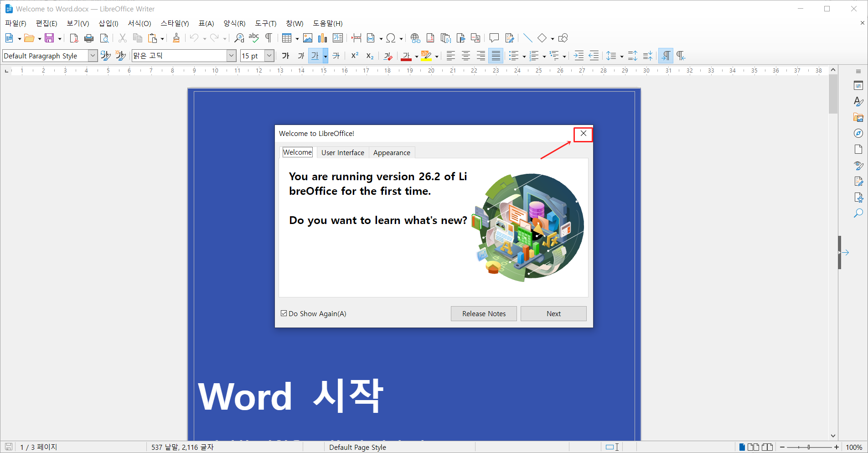Click the Insert Chart icon
868x453 pixels.
(323, 38)
